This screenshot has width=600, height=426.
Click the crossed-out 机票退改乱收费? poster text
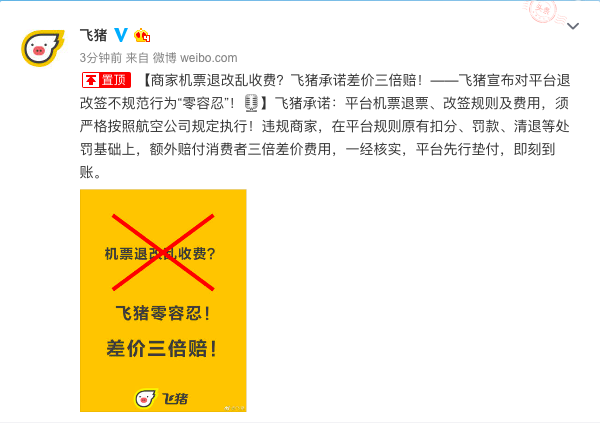[x=160, y=253]
